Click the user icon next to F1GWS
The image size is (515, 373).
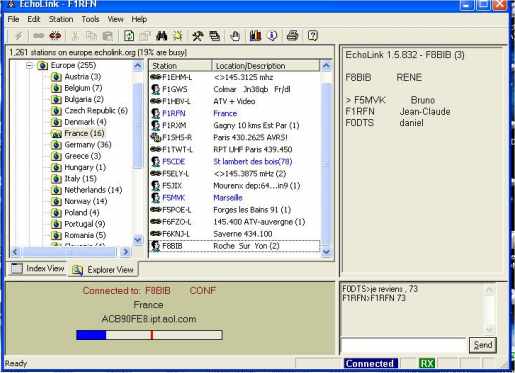pos(155,89)
